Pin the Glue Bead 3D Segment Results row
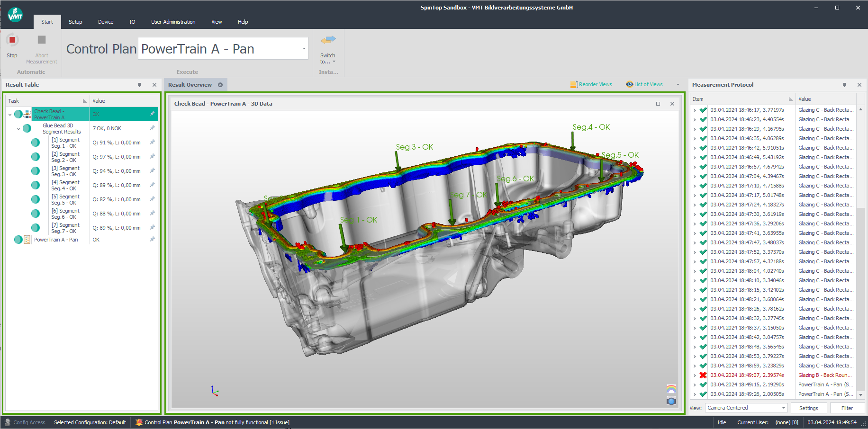The width and height of the screenshot is (868, 429). [x=152, y=128]
